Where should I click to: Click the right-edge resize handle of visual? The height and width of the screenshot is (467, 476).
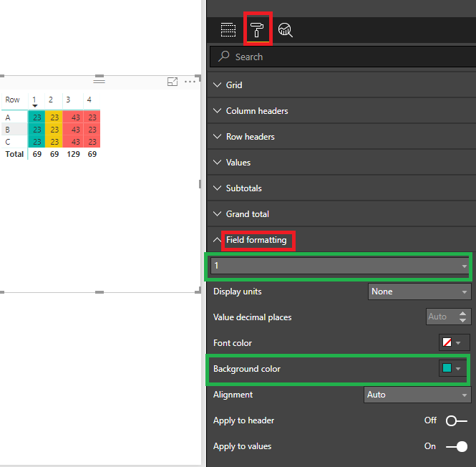[x=200, y=184]
